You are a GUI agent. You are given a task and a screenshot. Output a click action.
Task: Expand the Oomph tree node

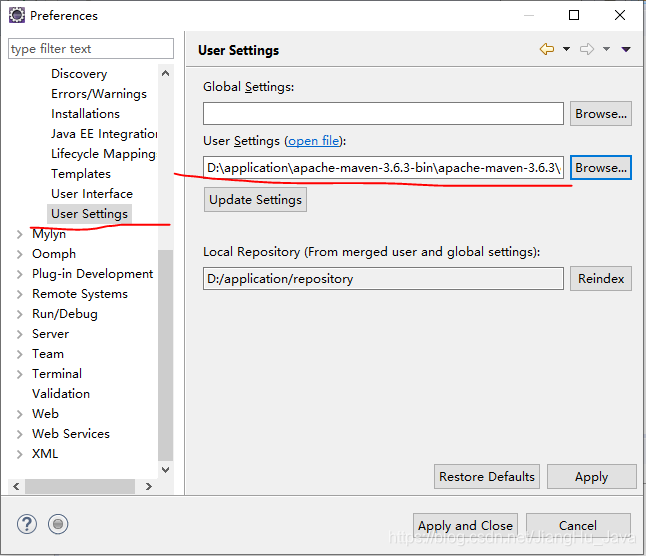pos(19,254)
